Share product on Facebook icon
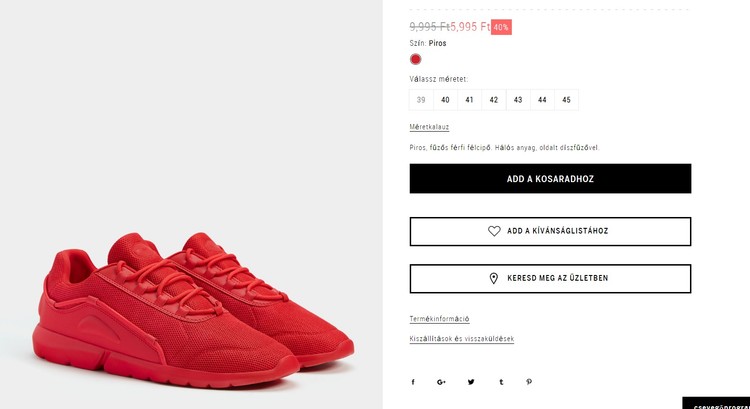 pyautogui.click(x=413, y=382)
